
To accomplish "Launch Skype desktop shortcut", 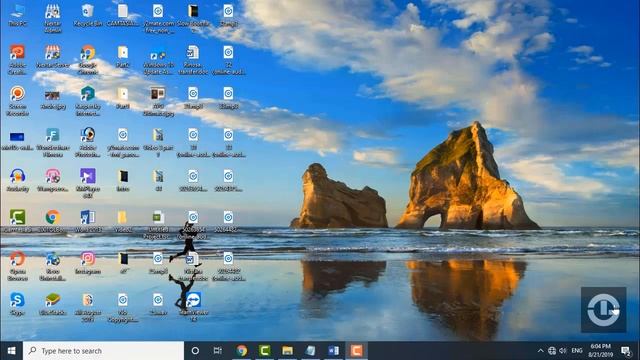I will coord(18,304).
